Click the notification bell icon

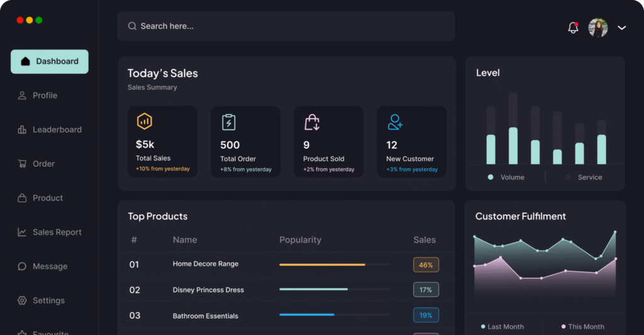point(572,28)
